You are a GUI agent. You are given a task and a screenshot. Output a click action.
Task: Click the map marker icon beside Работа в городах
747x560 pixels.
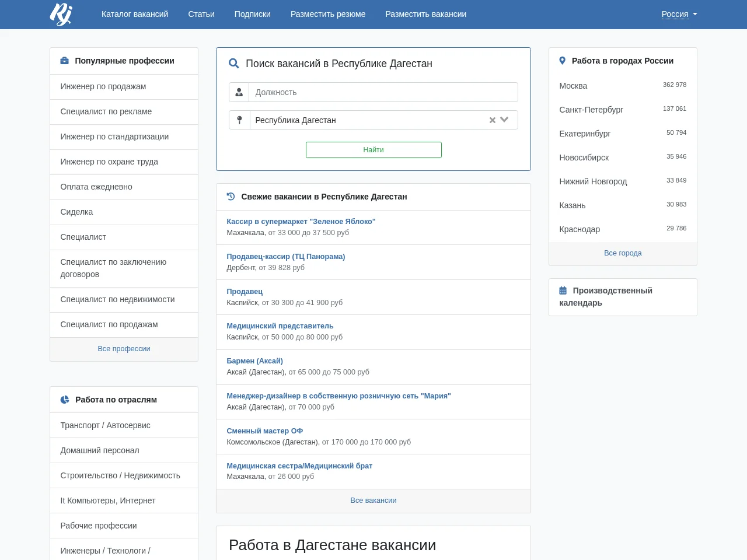click(x=563, y=61)
